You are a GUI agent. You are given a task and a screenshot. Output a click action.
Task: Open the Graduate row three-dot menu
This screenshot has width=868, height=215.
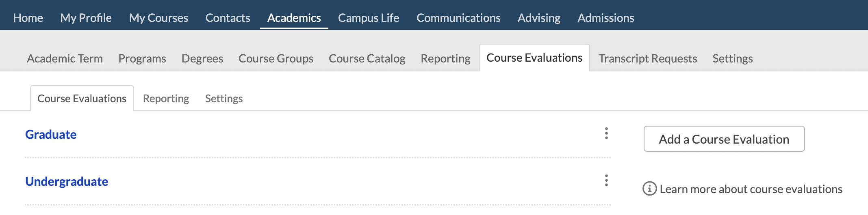click(606, 133)
